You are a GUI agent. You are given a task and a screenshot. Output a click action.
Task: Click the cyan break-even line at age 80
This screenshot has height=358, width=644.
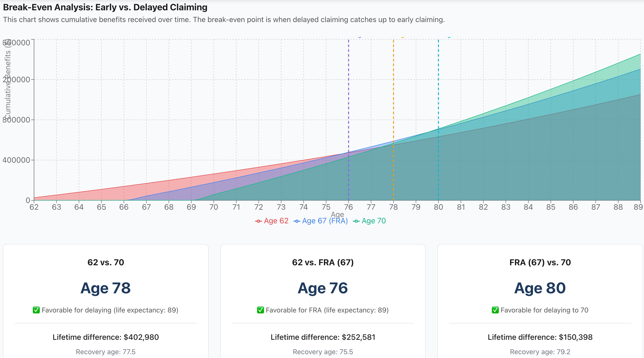pyautogui.click(x=438, y=120)
